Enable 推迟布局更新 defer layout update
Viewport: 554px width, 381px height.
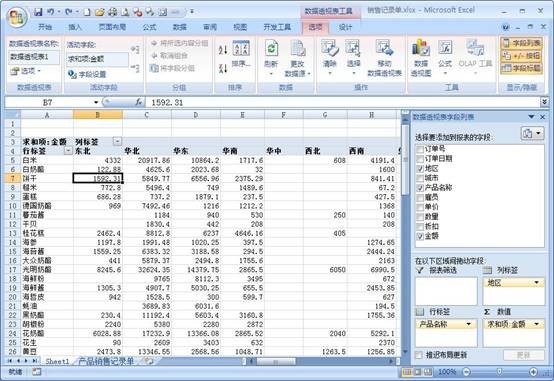coord(419,355)
